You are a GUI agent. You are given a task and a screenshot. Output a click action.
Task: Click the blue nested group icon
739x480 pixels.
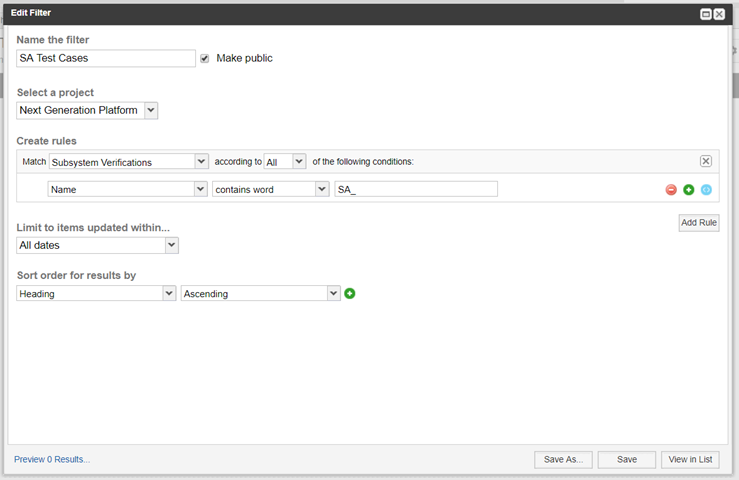pyautogui.click(x=706, y=190)
